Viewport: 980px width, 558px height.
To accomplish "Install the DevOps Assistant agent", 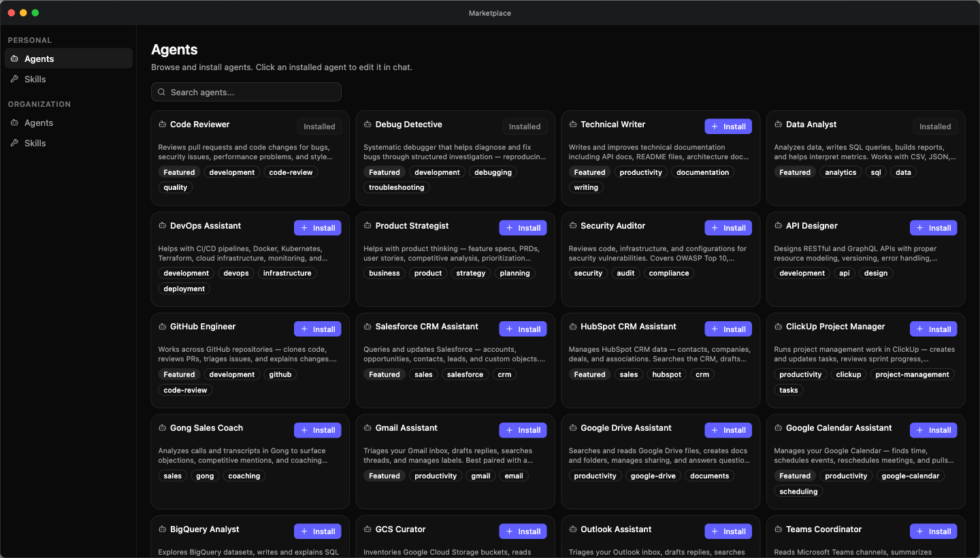I will pos(318,228).
